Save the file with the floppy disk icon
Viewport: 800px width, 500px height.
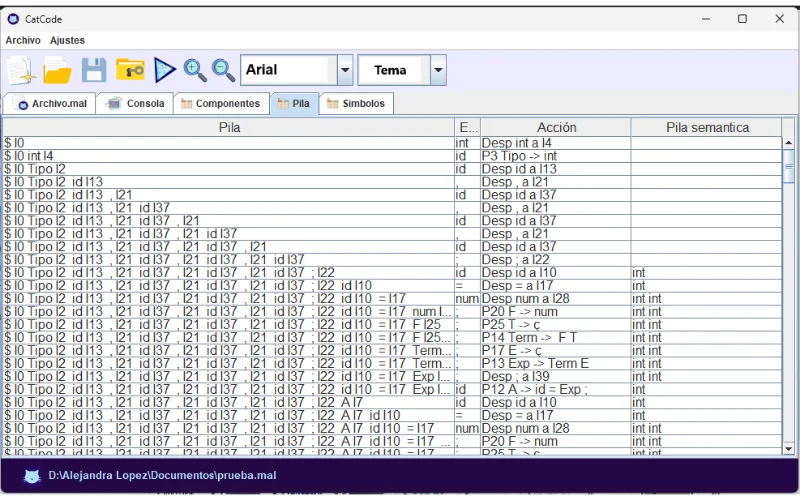coord(94,70)
